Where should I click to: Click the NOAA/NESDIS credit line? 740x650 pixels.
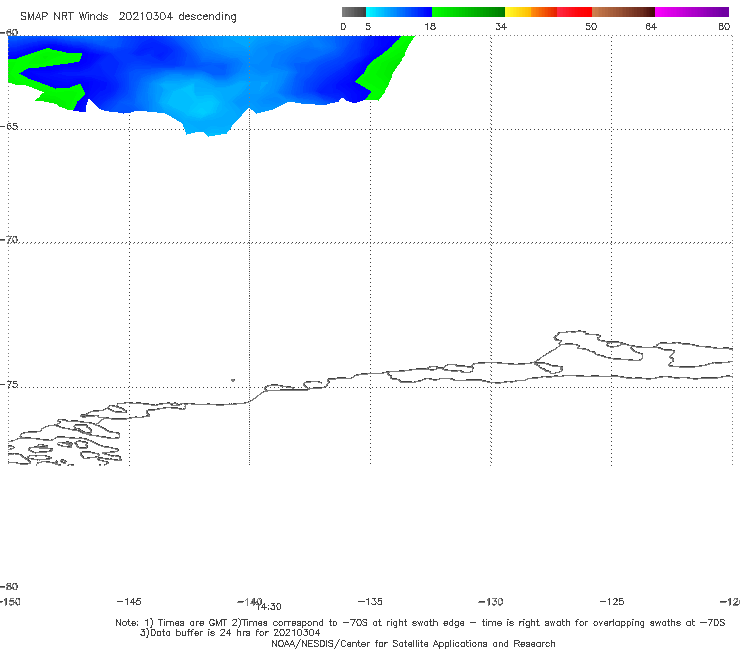point(413,643)
